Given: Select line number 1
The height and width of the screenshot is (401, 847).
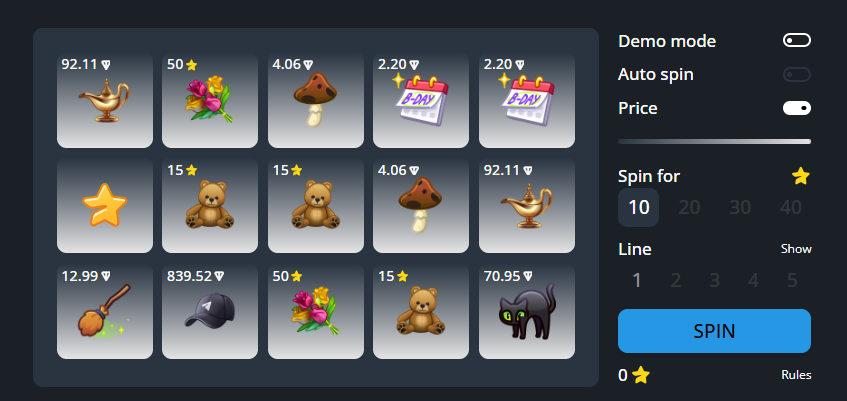Looking at the screenshot, I should pos(637,280).
